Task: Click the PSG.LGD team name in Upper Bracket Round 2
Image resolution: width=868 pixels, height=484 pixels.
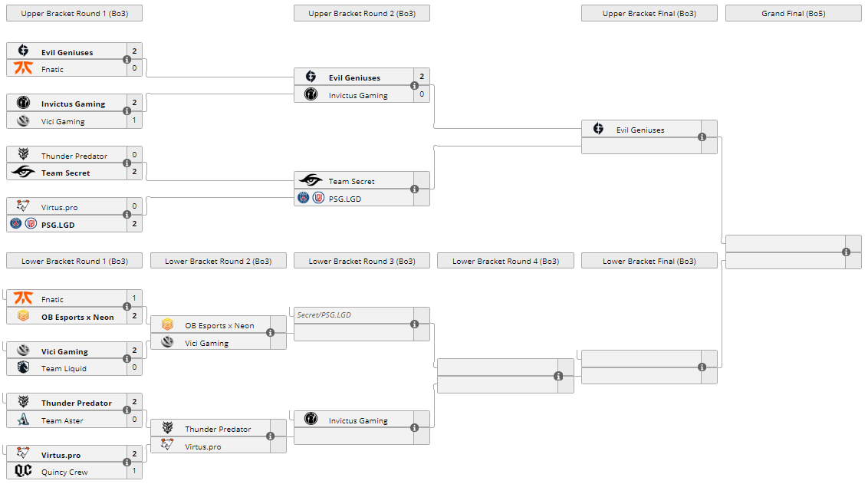Action: (345, 198)
